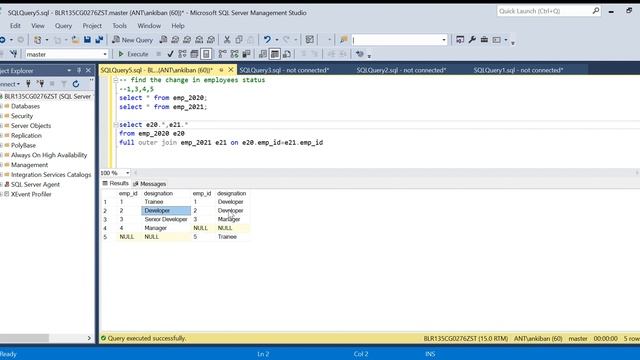Expand the Server Objects node

[x=1, y=126]
